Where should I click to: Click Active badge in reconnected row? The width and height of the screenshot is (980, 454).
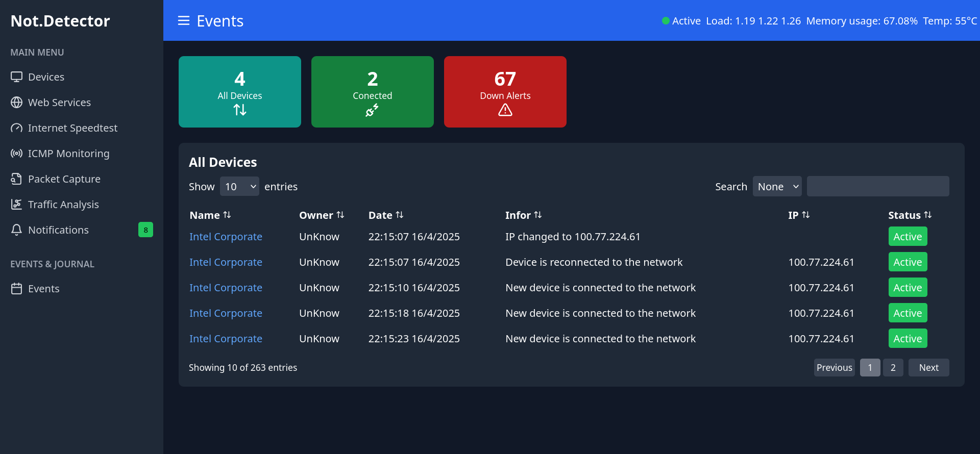908,262
